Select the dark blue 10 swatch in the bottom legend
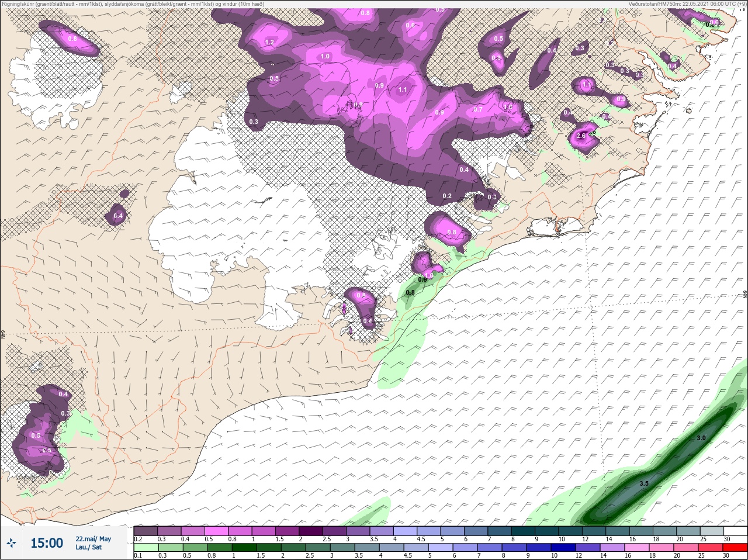This screenshot has height=560, width=748. click(x=564, y=548)
